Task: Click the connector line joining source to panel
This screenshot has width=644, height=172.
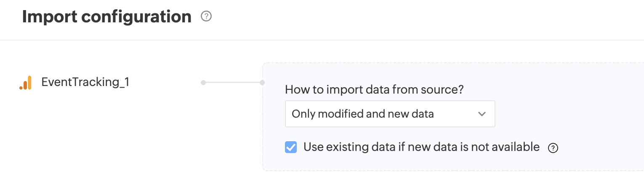Action: (232, 83)
